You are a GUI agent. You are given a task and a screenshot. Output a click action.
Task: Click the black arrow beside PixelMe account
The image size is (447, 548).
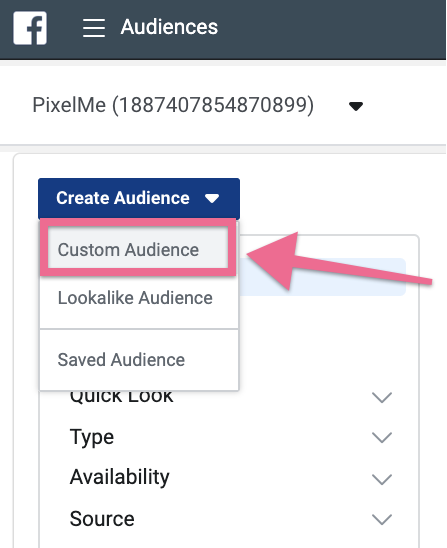356,106
